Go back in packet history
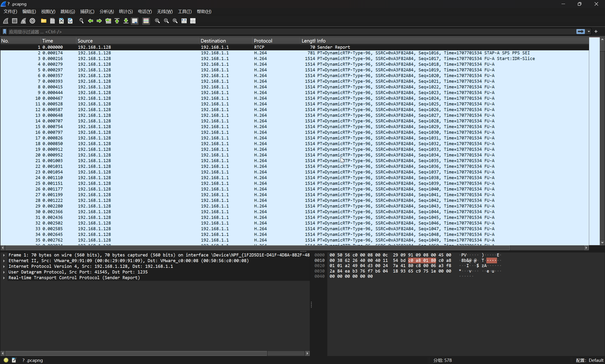Viewport: 605px width, 364px height. click(x=91, y=21)
